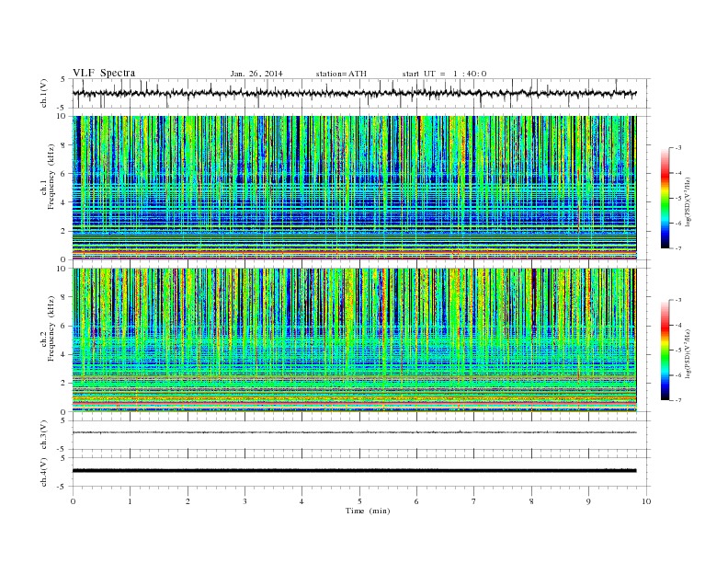The width and height of the screenshot is (728, 563).
Task: Click time axis tick label "8"
Action: 531,501
